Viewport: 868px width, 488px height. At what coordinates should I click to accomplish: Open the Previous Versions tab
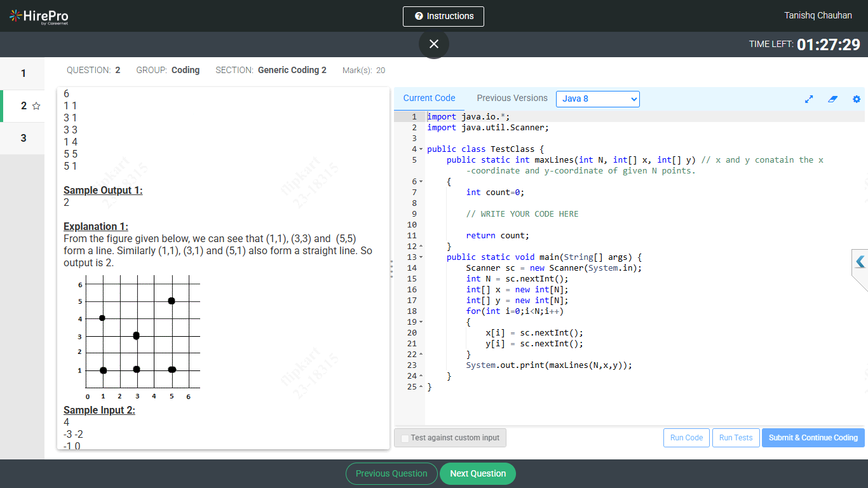tap(512, 98)
